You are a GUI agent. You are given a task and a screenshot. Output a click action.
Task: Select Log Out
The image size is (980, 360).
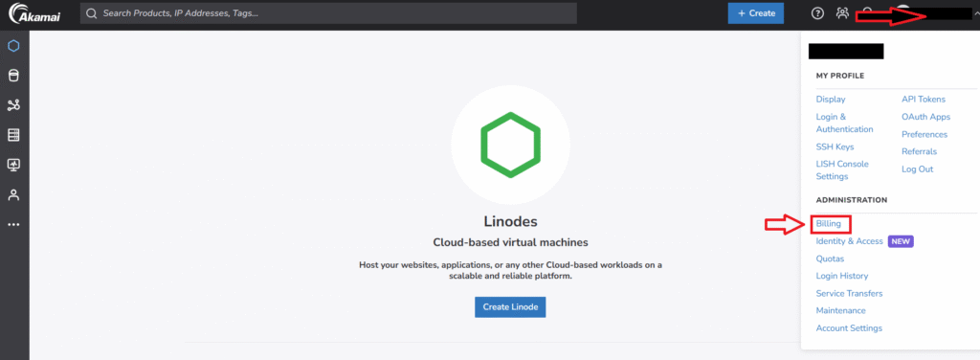pos(918,169)
